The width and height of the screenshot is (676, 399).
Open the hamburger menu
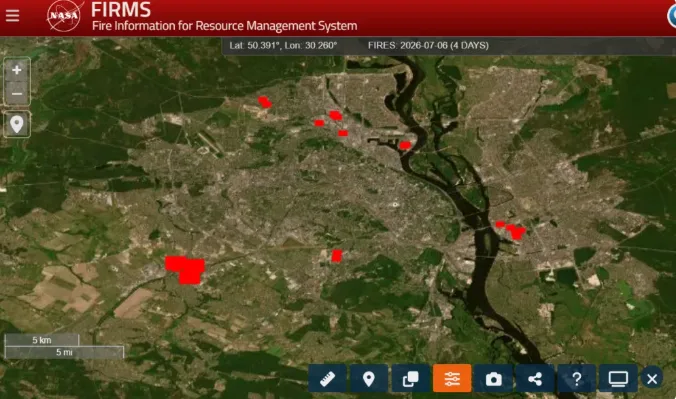pyautogui.click(x=13, y=16)
